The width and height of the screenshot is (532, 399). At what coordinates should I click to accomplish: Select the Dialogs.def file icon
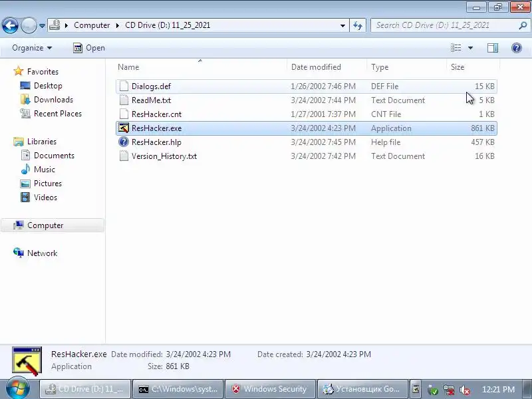click(124, 86)
